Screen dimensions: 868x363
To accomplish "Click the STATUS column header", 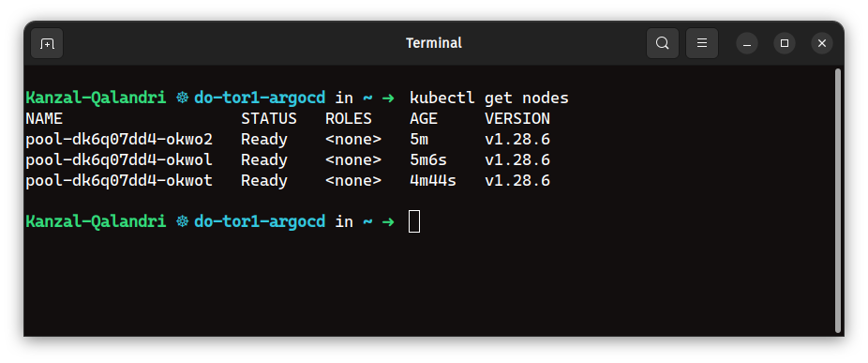I will click(x=269, y=118).
